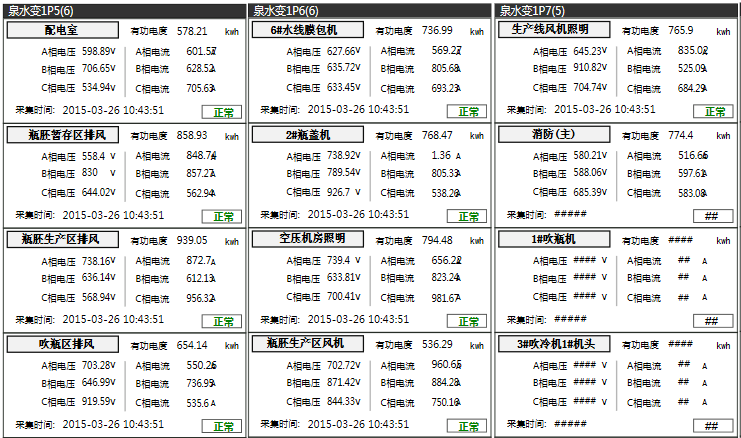Image resolution: width=741 pixels, height=438 pixels.
Task: Click the ## status box for 1#吹瓶机
Action: [711, 321]
